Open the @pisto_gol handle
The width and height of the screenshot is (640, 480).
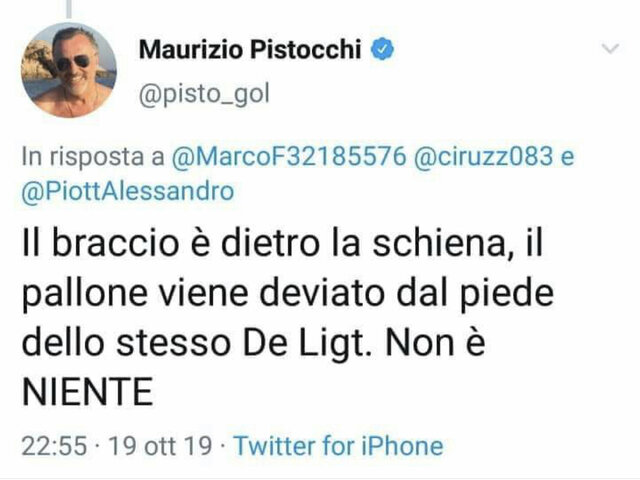204,95
